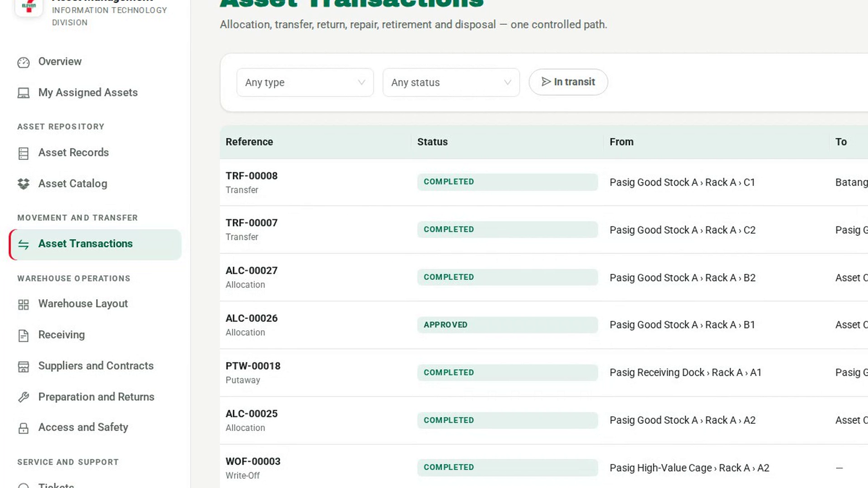Open transaction TRF-00008

[x=251, y=176]
